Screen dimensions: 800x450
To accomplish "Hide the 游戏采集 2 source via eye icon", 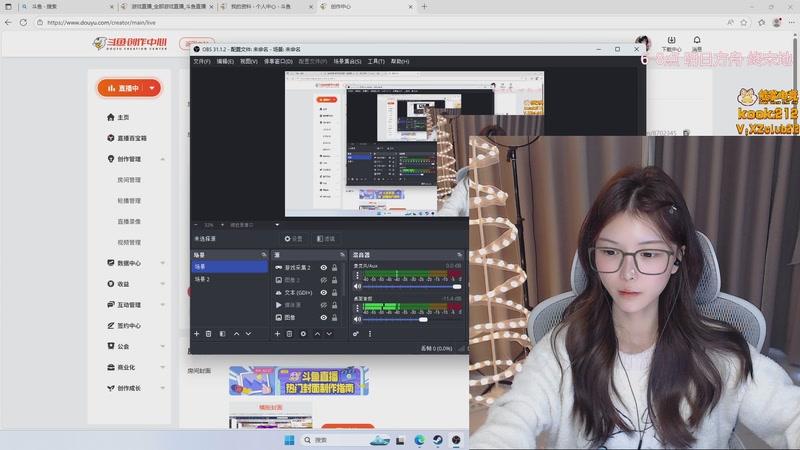I will (323, 267).
